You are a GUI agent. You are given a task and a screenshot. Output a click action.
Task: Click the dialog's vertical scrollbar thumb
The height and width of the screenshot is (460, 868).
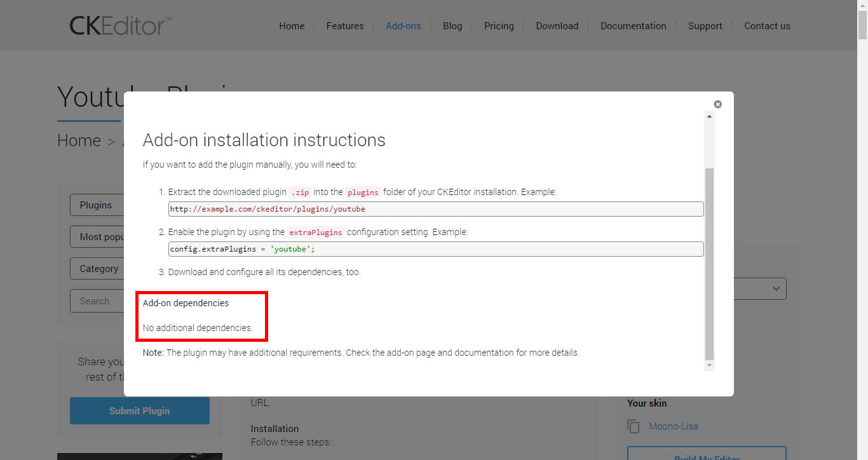pyautogui.click(x=710, y=264)
